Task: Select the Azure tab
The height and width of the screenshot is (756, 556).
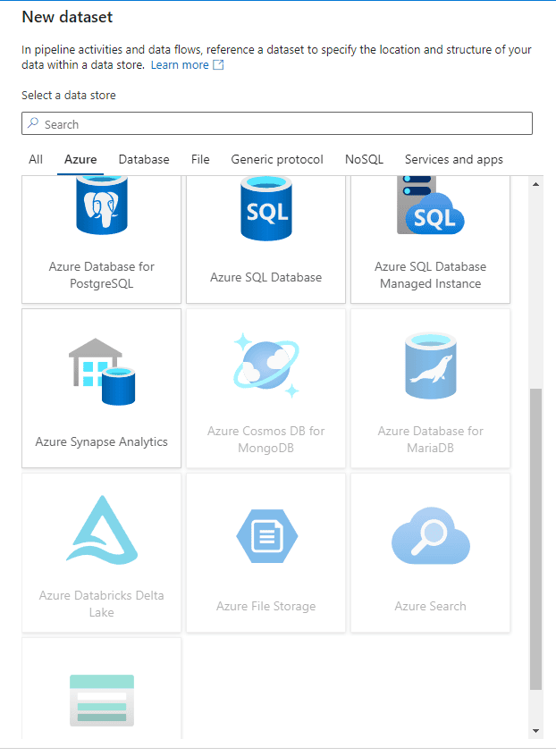Action: 80,160
